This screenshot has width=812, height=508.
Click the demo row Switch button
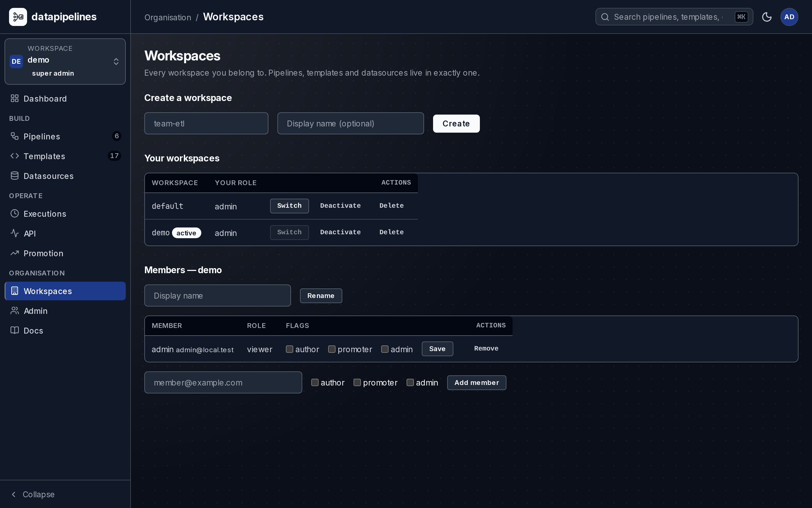pos(289,232)
